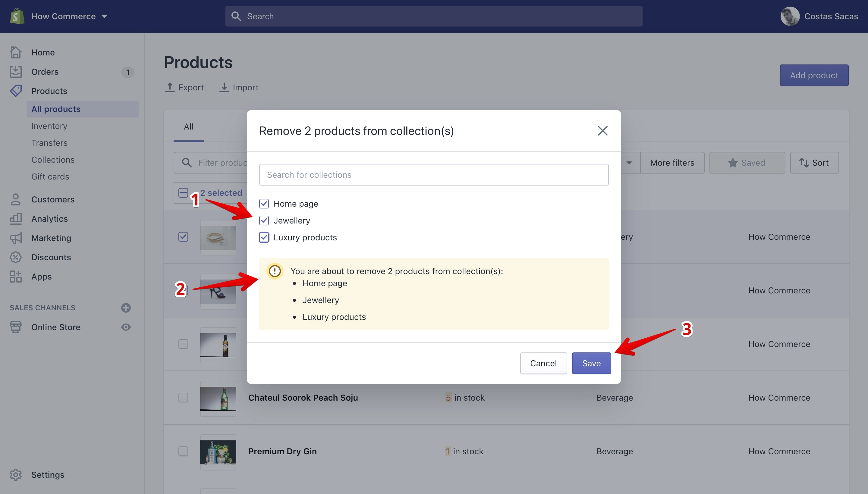Click the Online Store shop icon
Viewport: 868px width, 494px height.
click(16, 327)
